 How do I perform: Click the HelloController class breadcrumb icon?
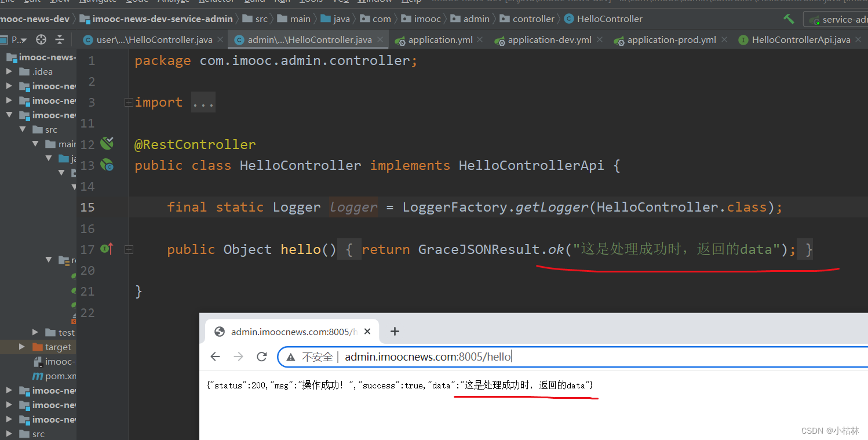click(569, 19)
